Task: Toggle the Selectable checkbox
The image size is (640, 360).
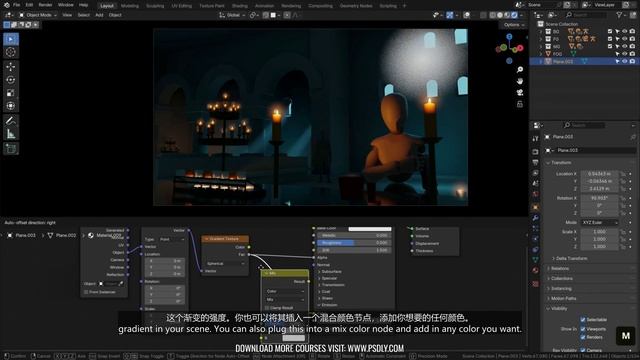Action: click(583, 320)
